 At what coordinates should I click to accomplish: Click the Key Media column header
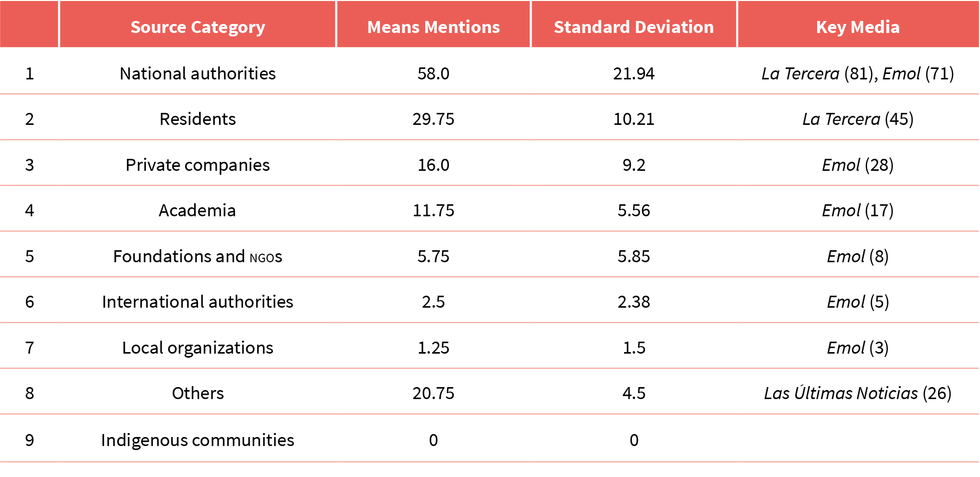858,27
